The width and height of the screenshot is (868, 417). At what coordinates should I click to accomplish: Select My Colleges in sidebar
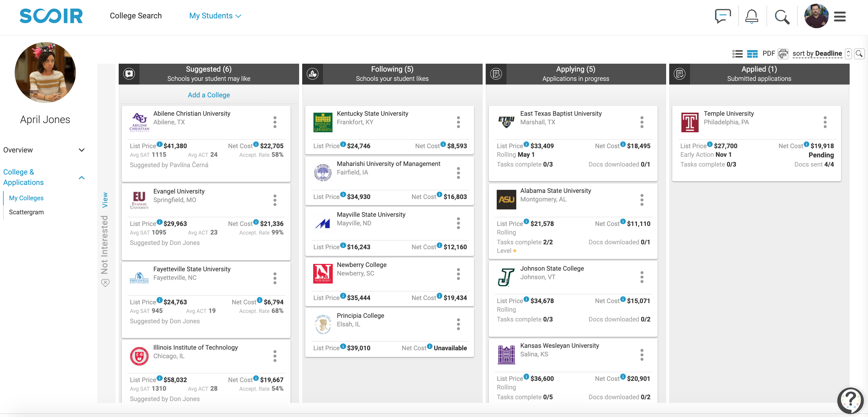(x=26, y=198)
